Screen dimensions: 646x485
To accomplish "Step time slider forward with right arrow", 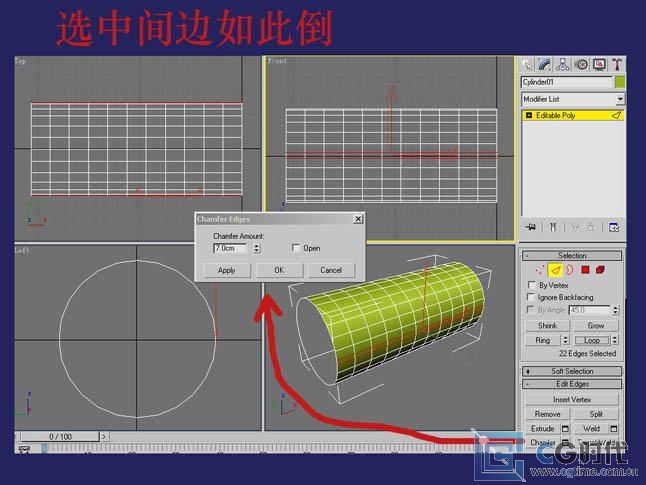I will 104,436.
